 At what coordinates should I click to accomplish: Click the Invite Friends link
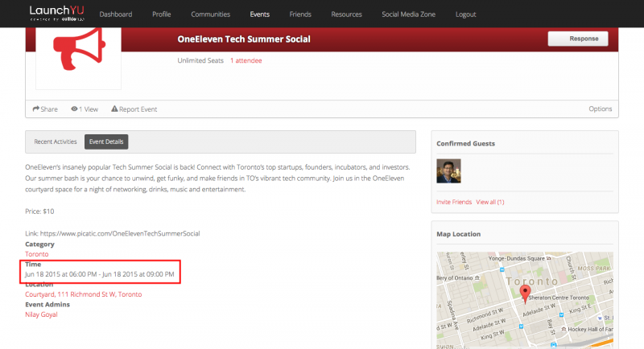[454, 202]
